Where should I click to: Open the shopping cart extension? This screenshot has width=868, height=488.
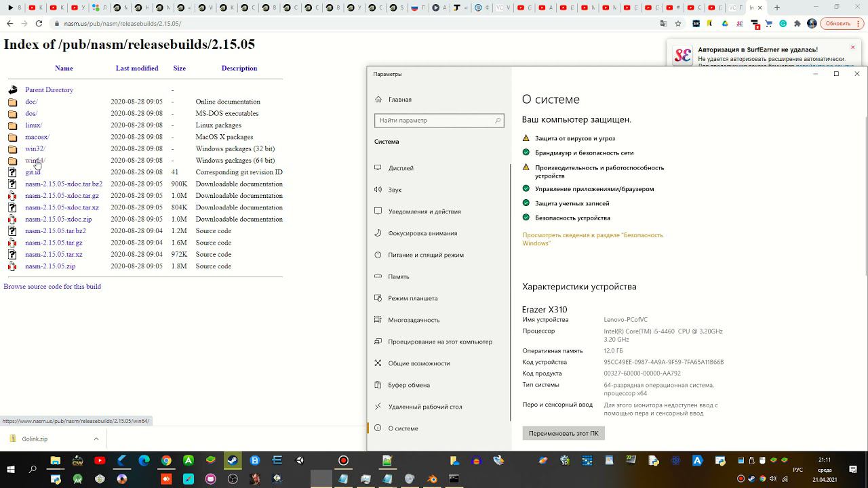coord(768,23)
